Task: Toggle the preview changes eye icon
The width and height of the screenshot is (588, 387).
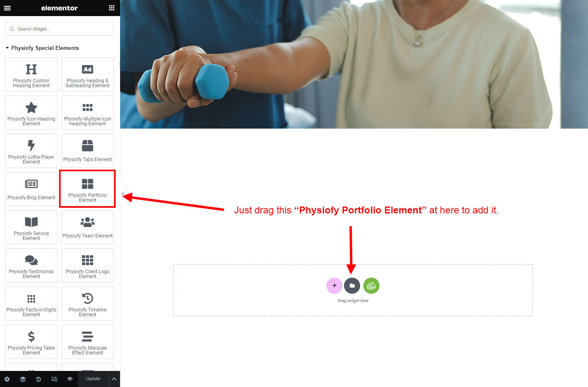Action: pos(70,379)
